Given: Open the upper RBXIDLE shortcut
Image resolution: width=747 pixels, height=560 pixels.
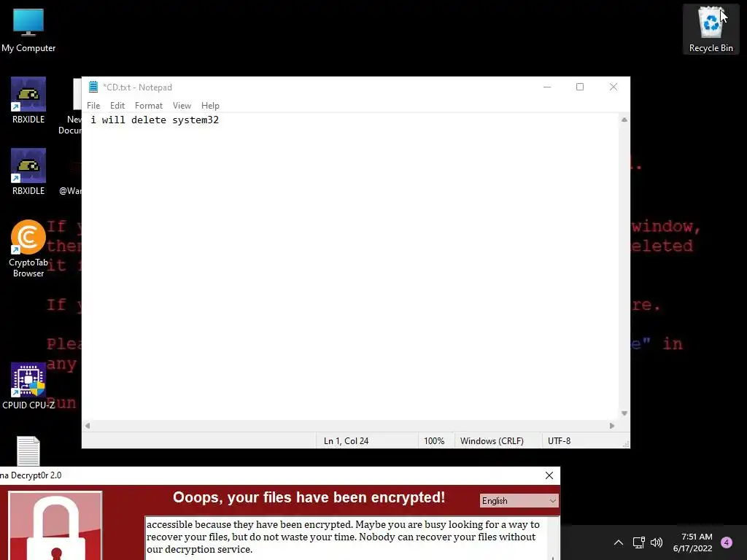Looking at the screenshot, I should tap(28, 101).
